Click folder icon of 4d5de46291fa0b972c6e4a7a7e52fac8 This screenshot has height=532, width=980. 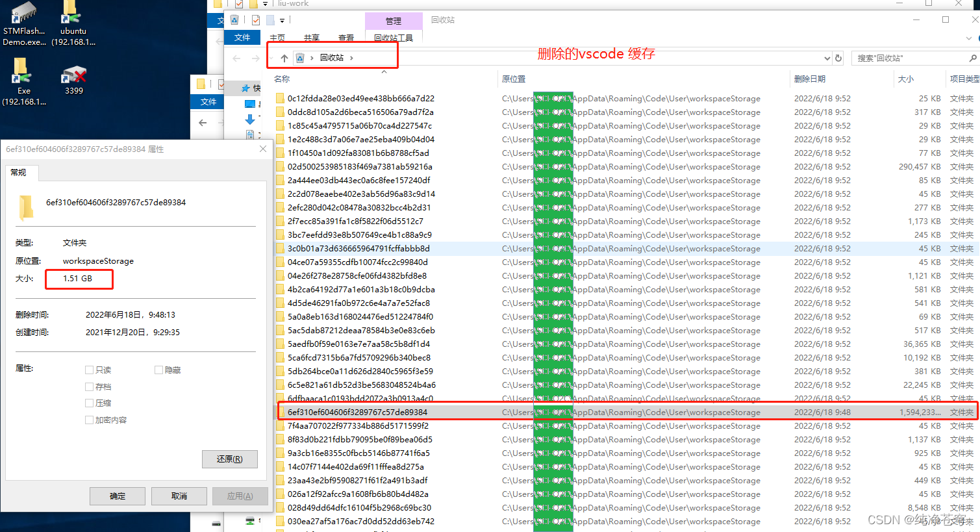[280, 303]
